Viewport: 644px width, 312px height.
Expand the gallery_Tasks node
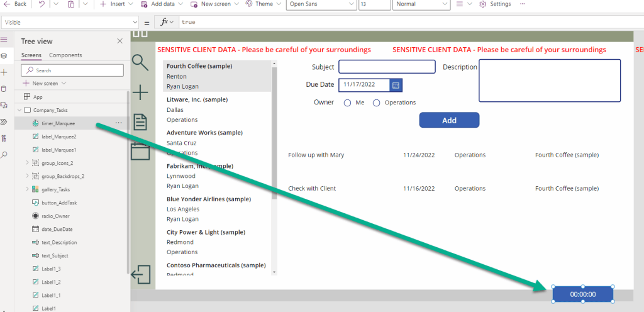(x=27, y=189)
